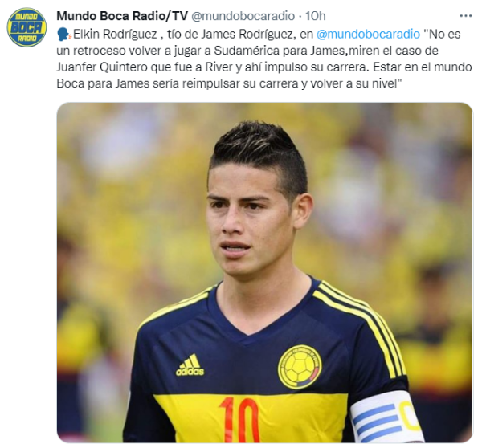Click the word BOCA inside the round logo

pos(27,28)
